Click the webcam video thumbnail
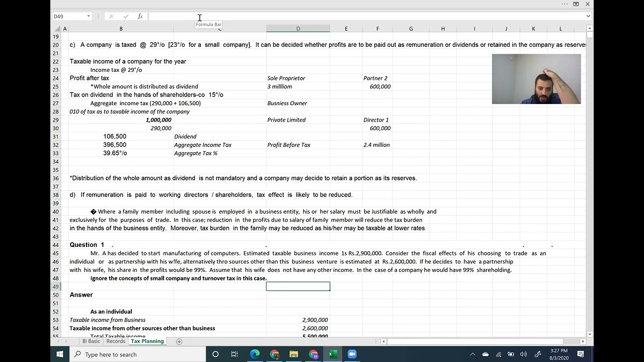 tap(536, 79)
